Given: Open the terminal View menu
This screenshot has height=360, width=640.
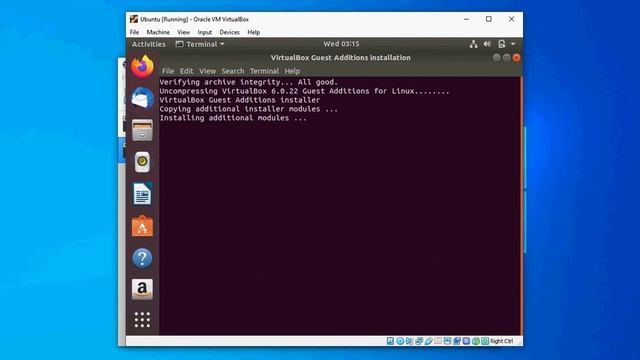Looking at the screenshot, I should tap(207, 71).
